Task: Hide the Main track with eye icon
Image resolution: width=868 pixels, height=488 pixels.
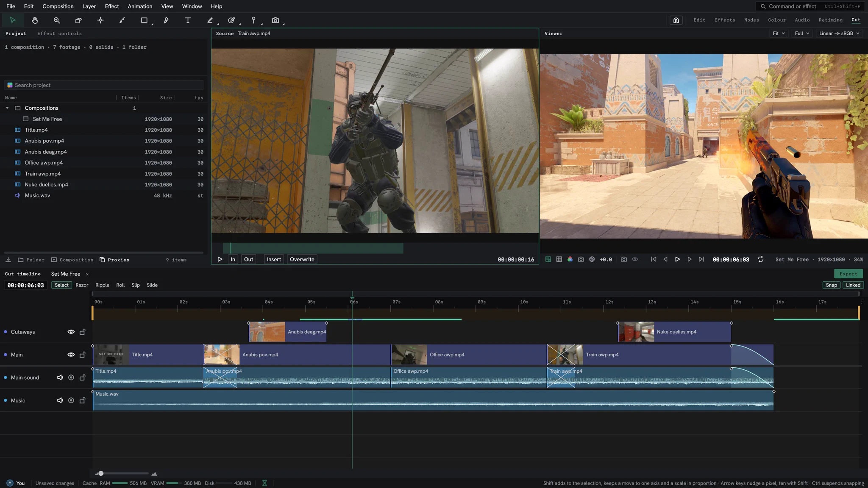Action: [71, 355]
